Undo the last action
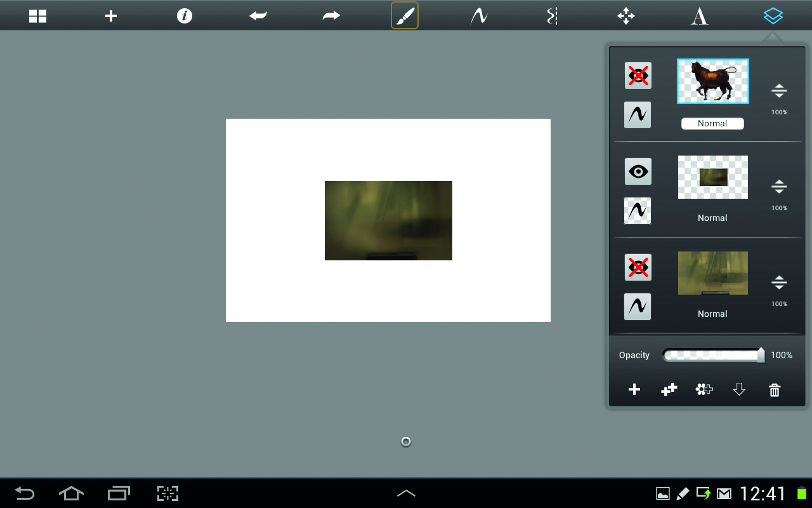The height and width of the screenshot is (508, 812). [x=258, y=17]
